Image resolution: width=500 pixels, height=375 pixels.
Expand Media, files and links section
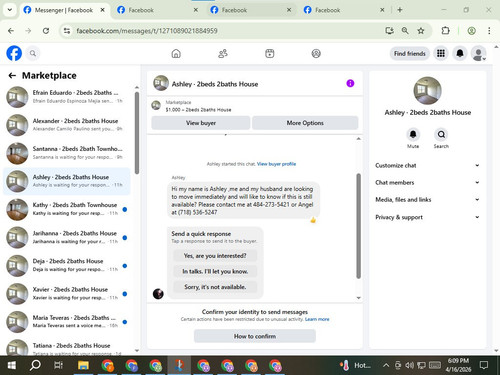click(x=428, y=200)
